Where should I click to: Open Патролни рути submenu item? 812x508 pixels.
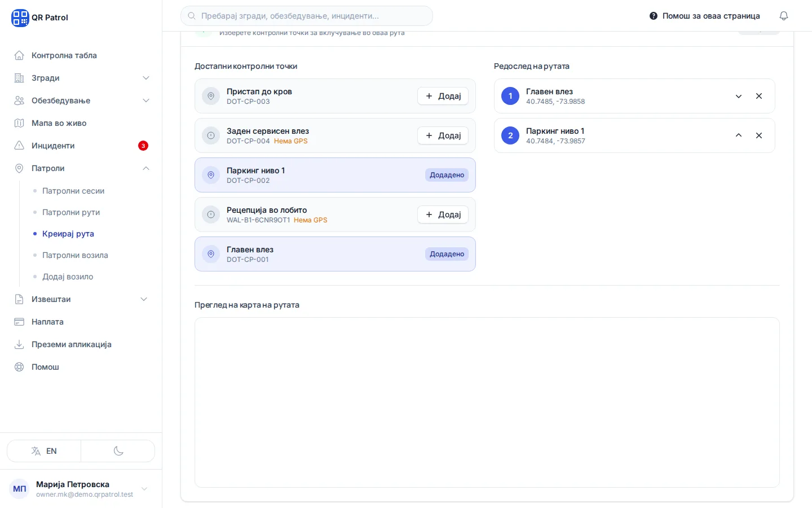(x=71, y=212)
